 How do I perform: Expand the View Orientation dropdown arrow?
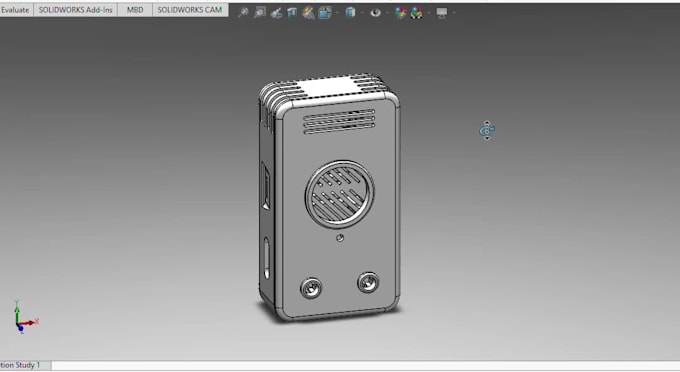click(337, 13)
